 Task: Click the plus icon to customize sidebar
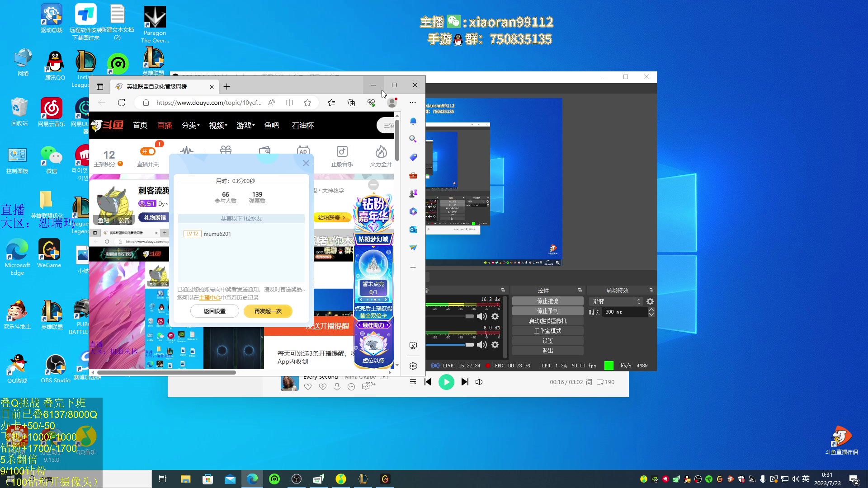(x=413, y=267)
